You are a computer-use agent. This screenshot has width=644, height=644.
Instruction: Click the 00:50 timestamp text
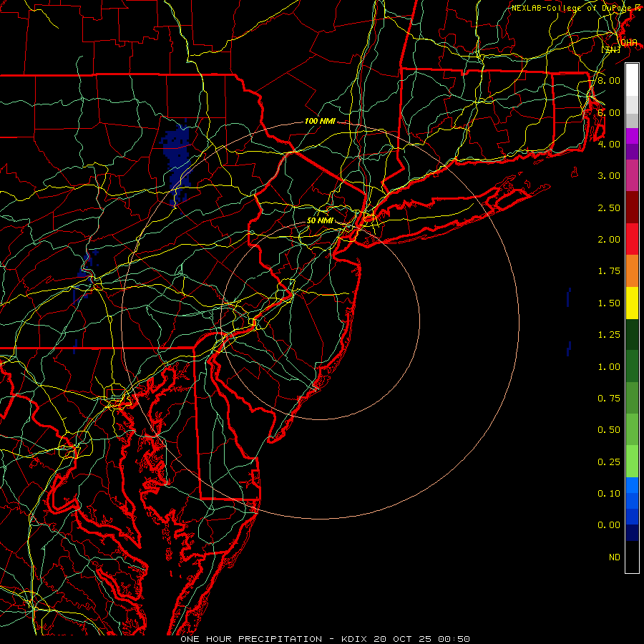(454, 639)
